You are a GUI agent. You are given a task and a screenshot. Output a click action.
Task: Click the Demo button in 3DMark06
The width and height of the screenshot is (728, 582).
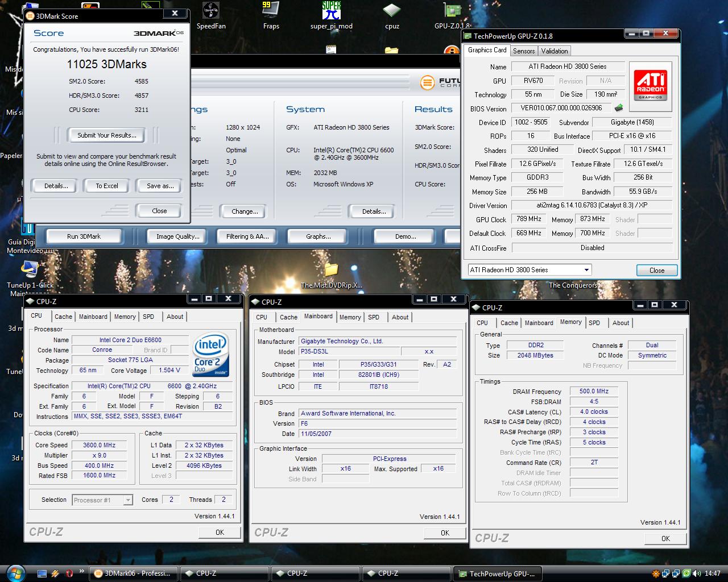(x=405, y=236)
